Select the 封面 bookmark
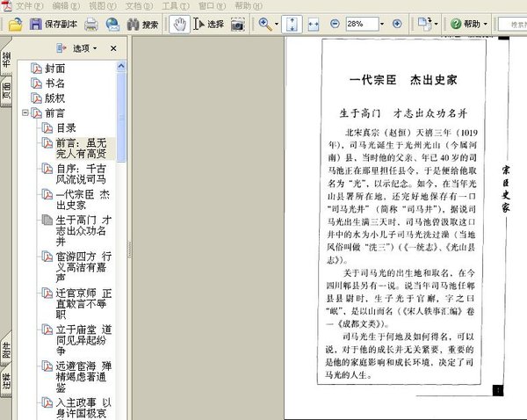 (x=54, y=68)
